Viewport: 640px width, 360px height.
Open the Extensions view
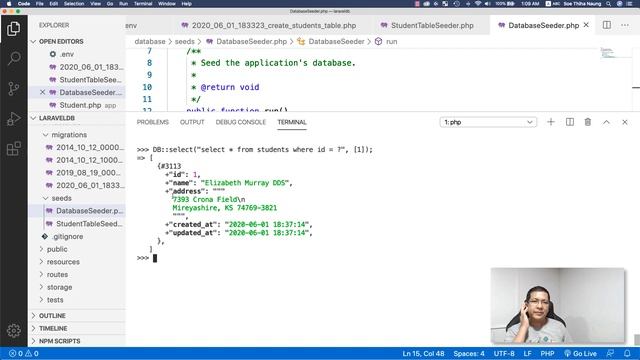pyautogui.click(x=13, y=149)
